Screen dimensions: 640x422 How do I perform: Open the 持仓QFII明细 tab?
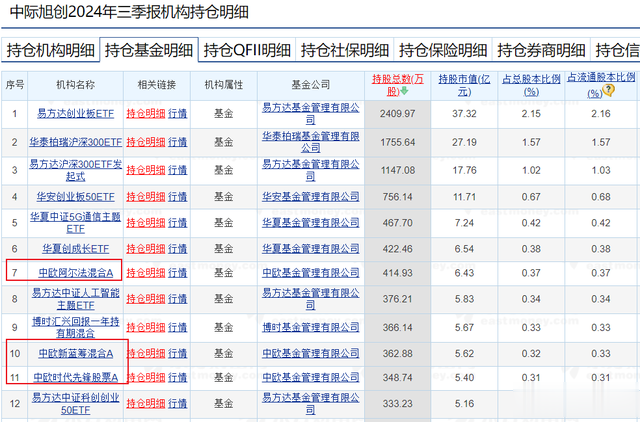pos(247,51)
